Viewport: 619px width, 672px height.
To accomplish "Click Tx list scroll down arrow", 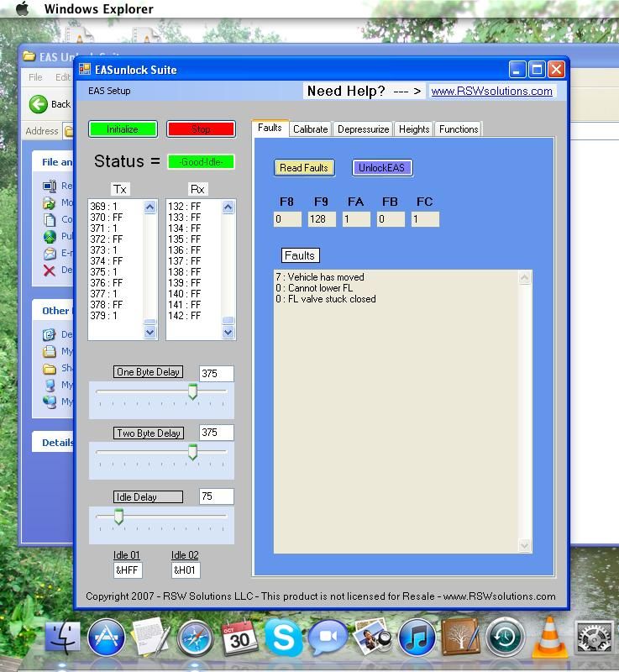I will pyautogui.click(x=150, y=332).
